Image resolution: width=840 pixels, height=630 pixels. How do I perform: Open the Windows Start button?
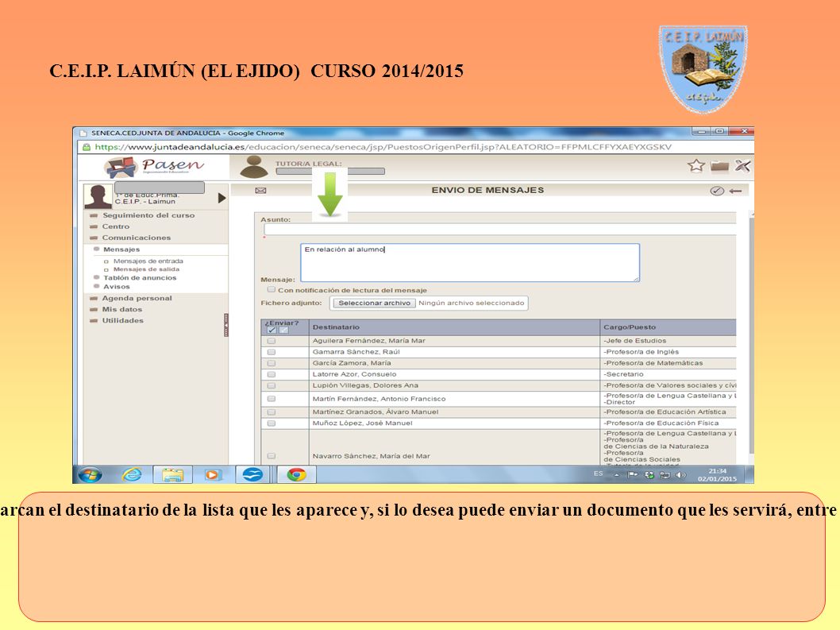tap(90, 474)
